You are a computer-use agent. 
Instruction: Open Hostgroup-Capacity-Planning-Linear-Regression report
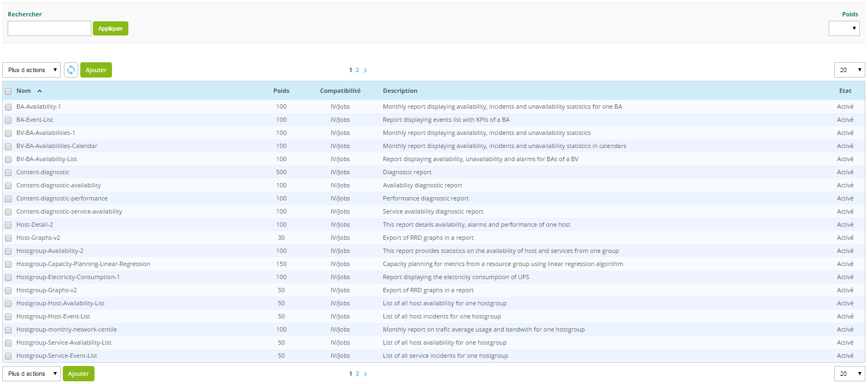(83, 264)
